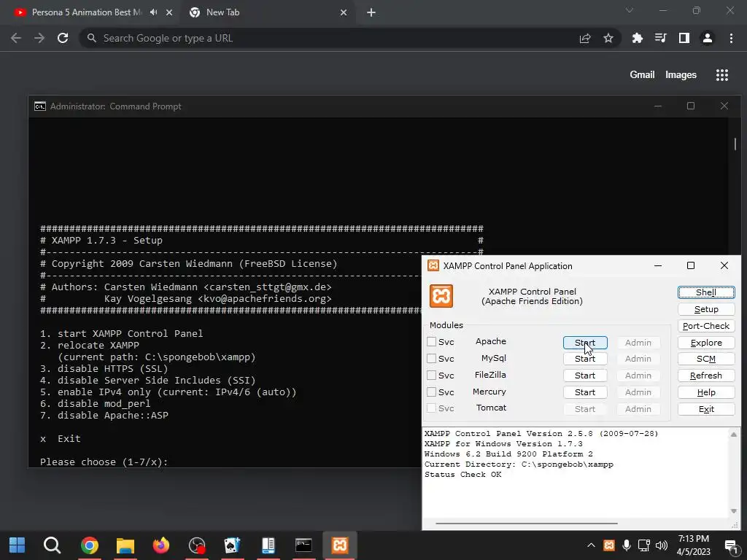This screenshot has height=560, width=747.
Task: Open the volume speaker tray icon
Action: click(x=662, y=545)
